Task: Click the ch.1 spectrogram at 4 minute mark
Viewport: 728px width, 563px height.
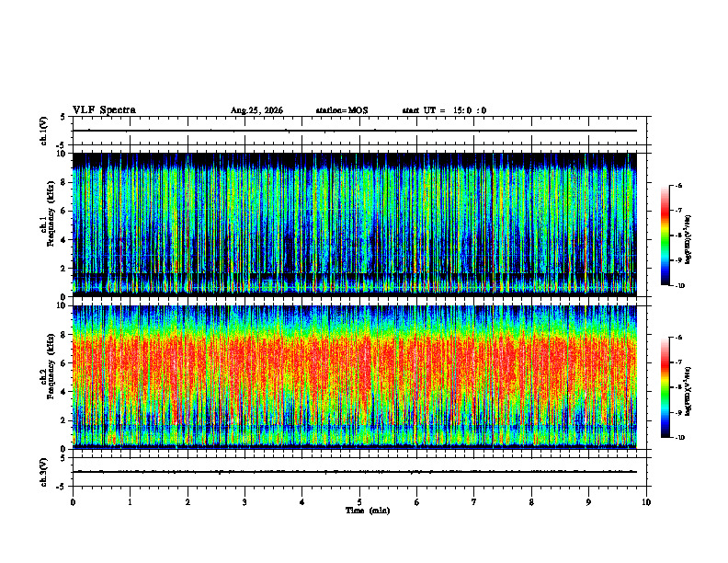Action: 301,224
